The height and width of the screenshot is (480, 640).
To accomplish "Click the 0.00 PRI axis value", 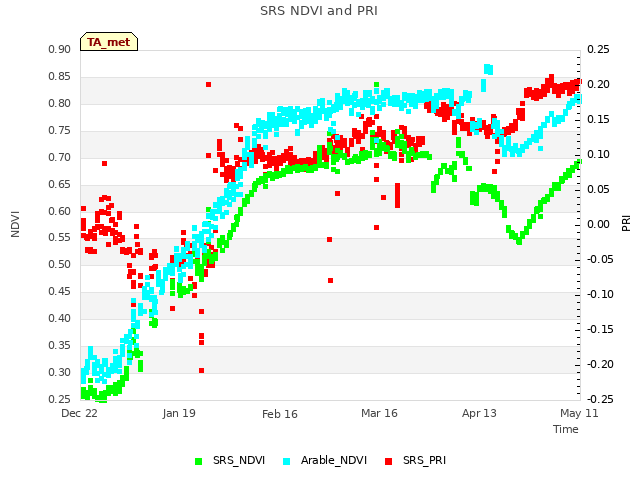I will coord(598,224).
